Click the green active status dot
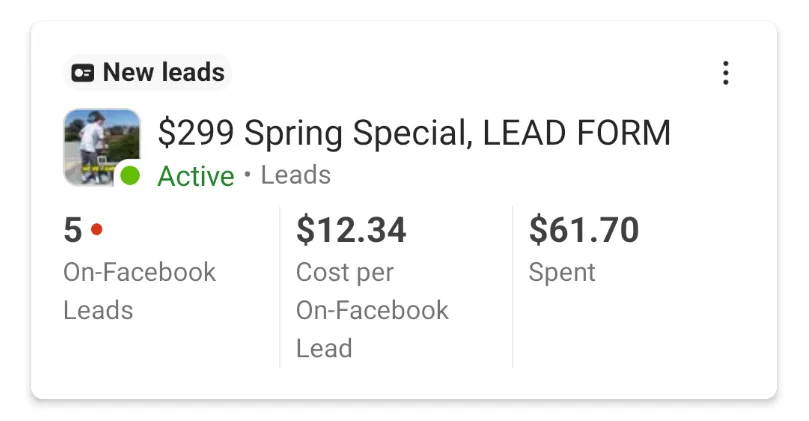This screenshot has height=421, width=809. tap(130, 175)
